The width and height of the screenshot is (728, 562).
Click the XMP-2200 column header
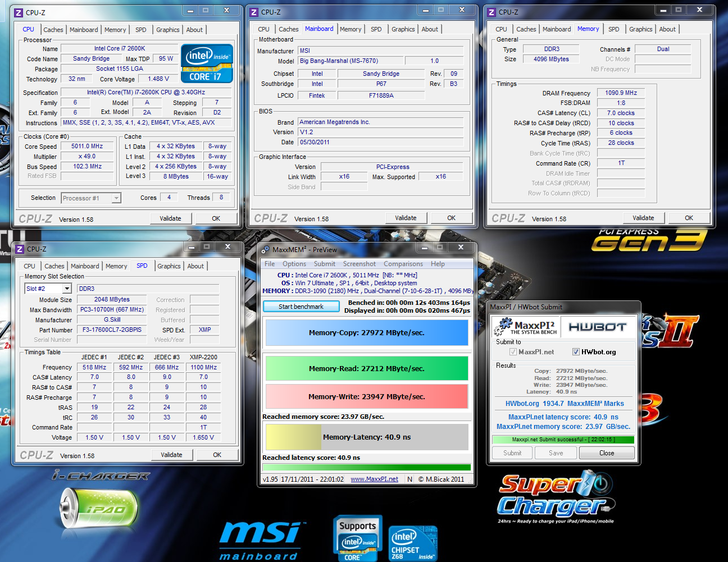pos(203,357)
